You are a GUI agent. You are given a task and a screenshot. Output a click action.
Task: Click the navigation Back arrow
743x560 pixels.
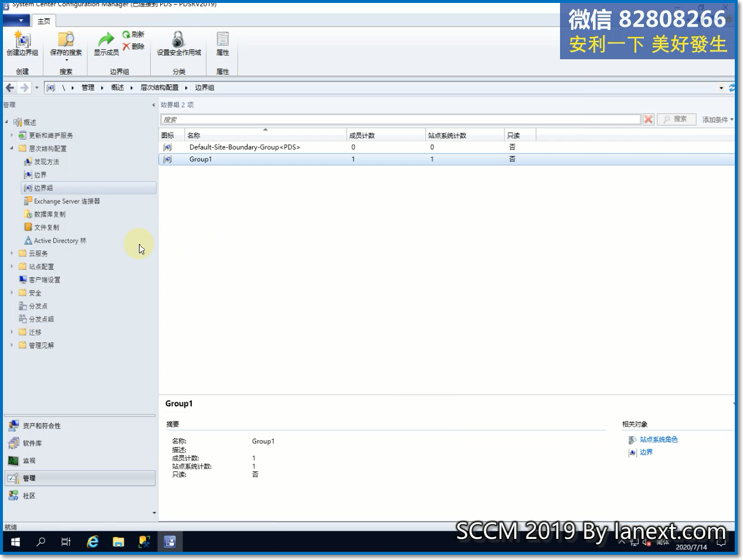pos(10,87)
